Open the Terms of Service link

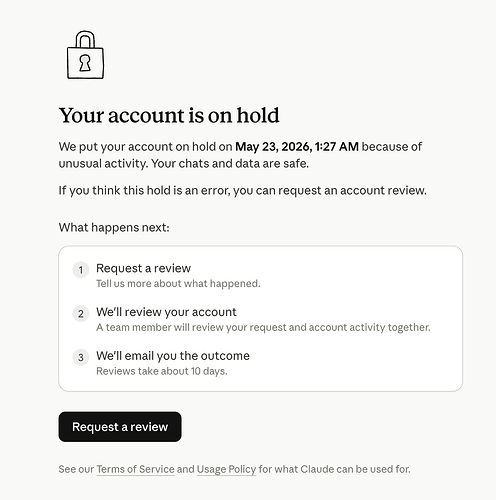click(x=135, y=469)
